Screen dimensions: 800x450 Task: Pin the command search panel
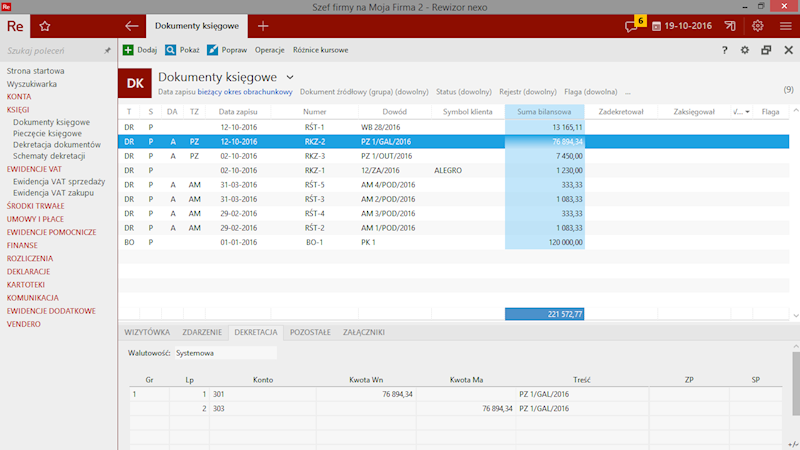point(107,51)
